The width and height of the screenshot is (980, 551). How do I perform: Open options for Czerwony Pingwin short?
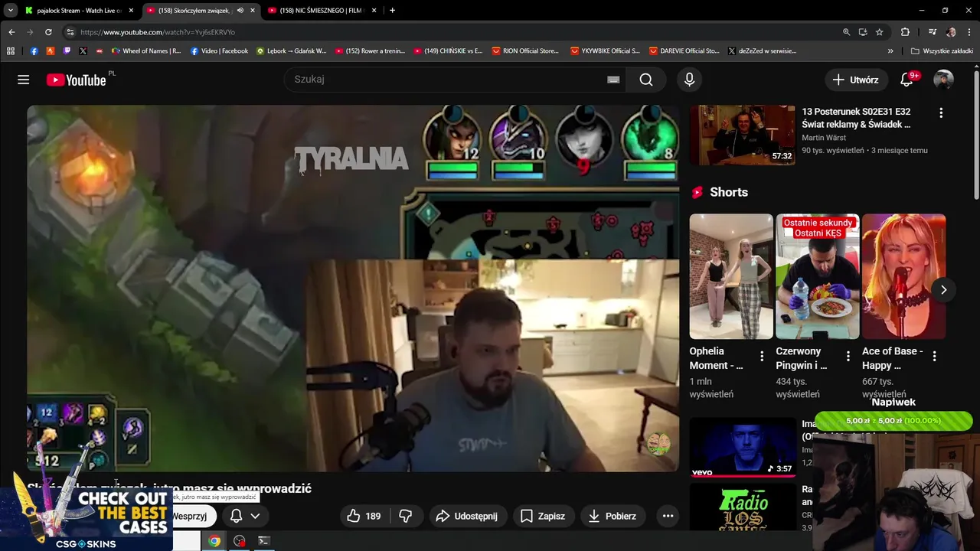click(848, 356)
